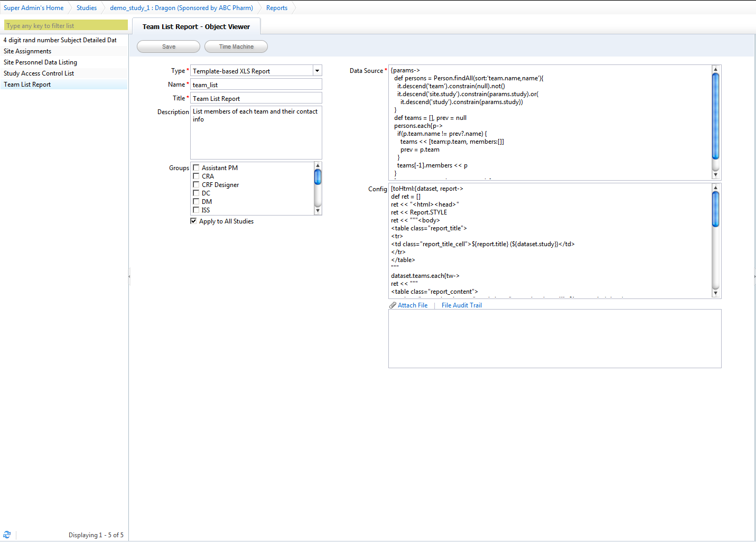This screenshot has height=542, width=756.
Task: Click 'Displaying 1 - 5 of 5' text
Action: [96, 535]
